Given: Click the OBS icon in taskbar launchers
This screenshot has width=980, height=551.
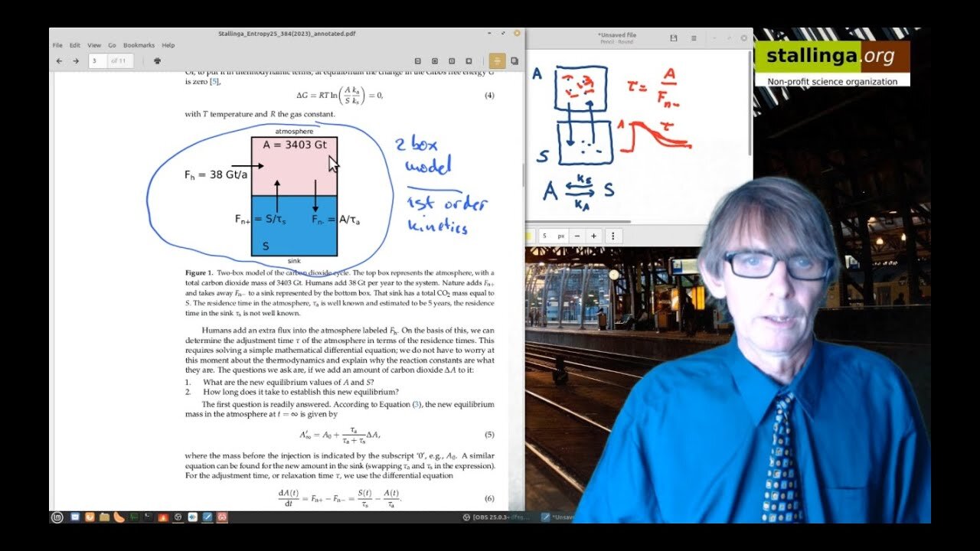Looking at the screenshot, I should coord(178,517).
